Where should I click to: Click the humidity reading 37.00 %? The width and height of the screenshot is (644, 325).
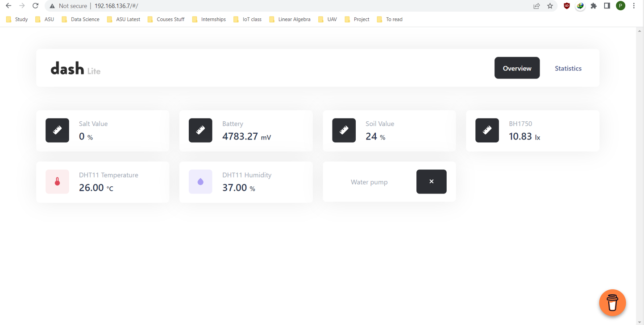(x=239, y=188)
